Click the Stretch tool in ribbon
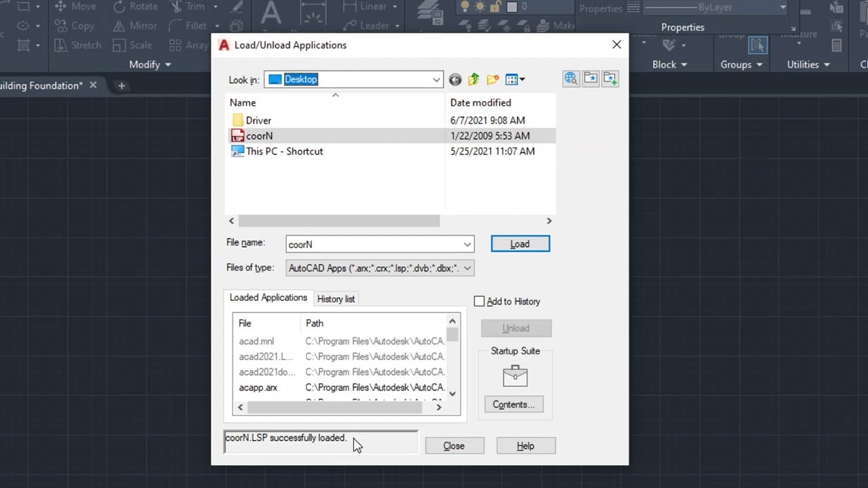Screen dimensions: 868x488 tap(77, 45)
